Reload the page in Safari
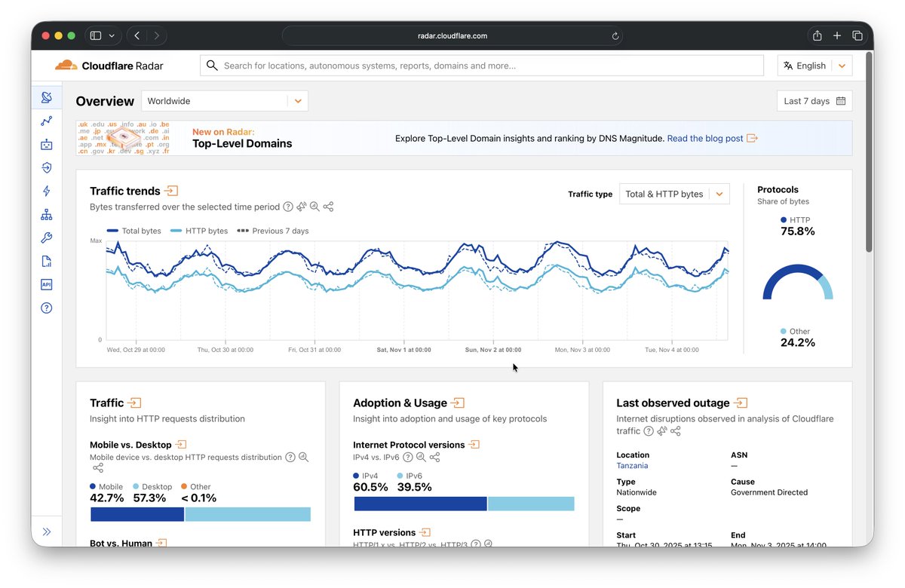The image size is (905, 588). pyautogui.click(x=615, y=35)
